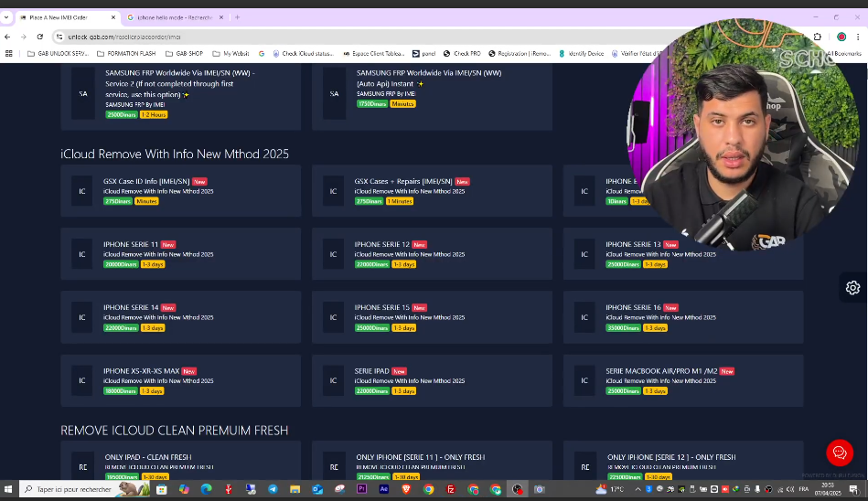Screen dimensions: 868x501
Task: Select the Place A New IMEI Order tab
Action: (x=67, y=17)
